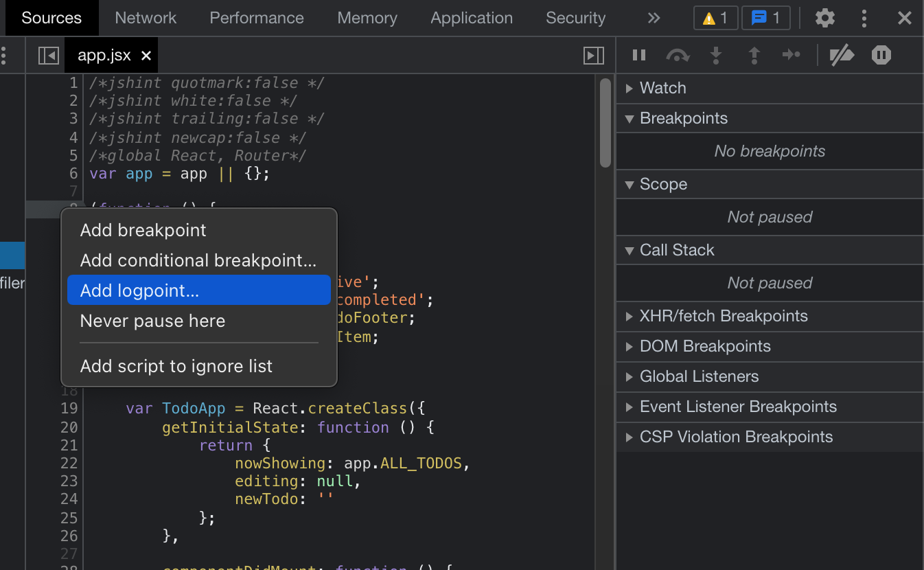Open DevTools settings gear

coord(824,18)
